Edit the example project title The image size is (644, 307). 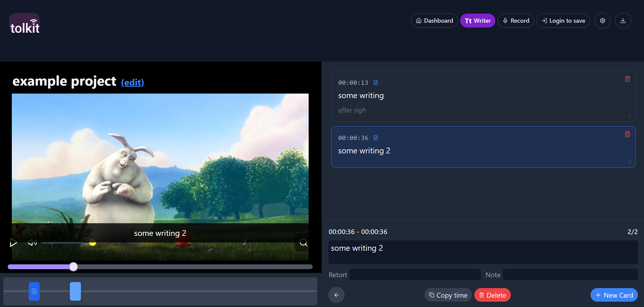pos(132,82)
